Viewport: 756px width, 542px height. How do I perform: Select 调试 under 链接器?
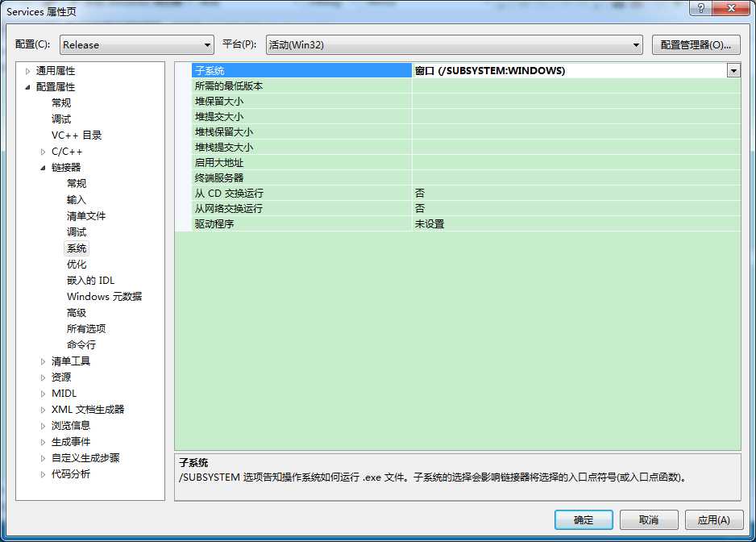[77, 231]
